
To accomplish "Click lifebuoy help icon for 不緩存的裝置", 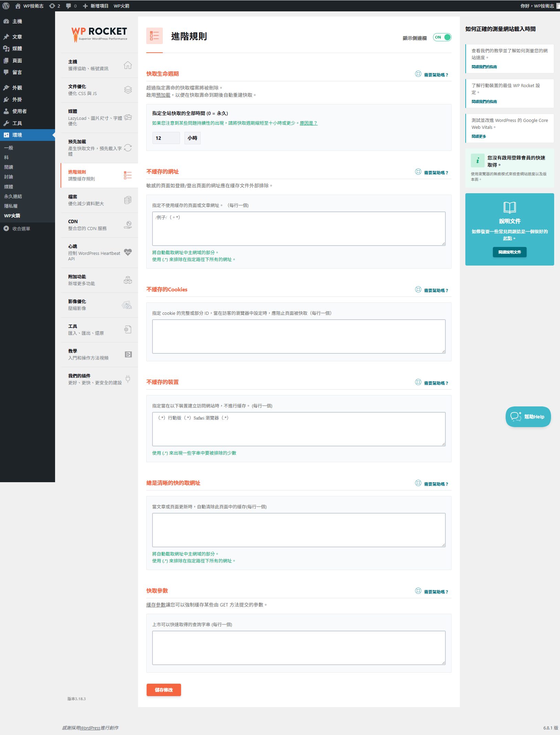I will pos(418,382).
